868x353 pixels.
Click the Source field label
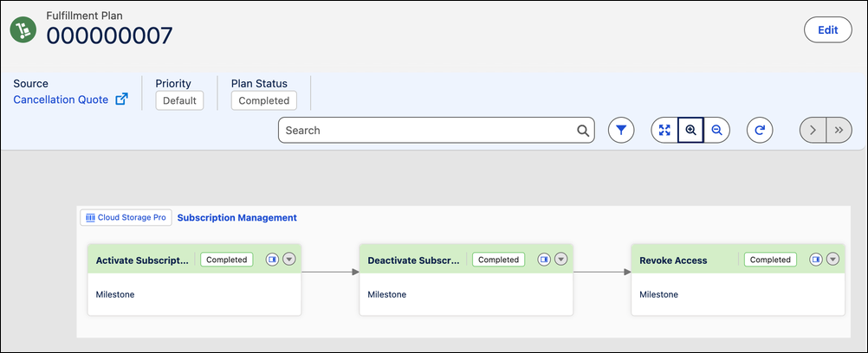coord(31,84)
